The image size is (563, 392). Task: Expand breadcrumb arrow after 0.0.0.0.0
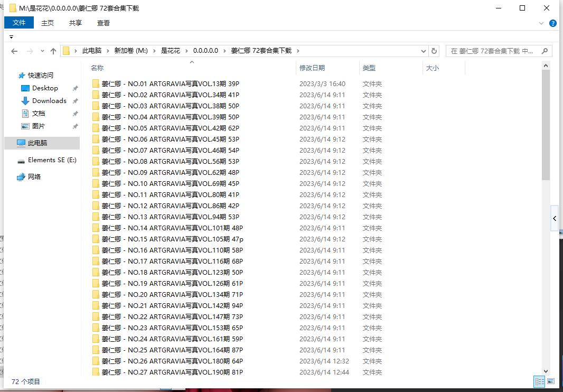pyautogui.click(x=225, y=51)
